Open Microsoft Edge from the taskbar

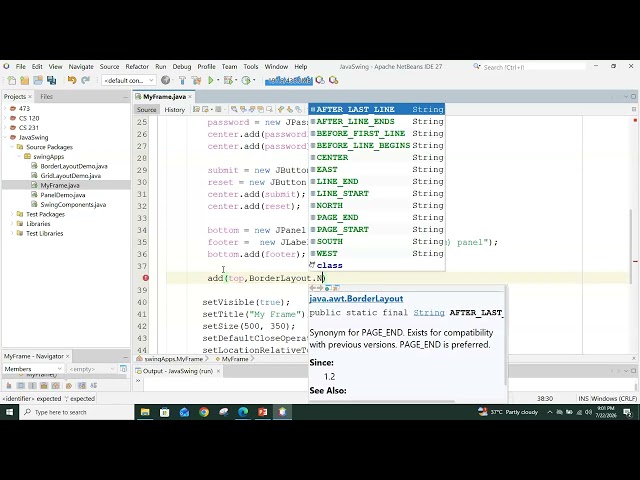(243, 412)
